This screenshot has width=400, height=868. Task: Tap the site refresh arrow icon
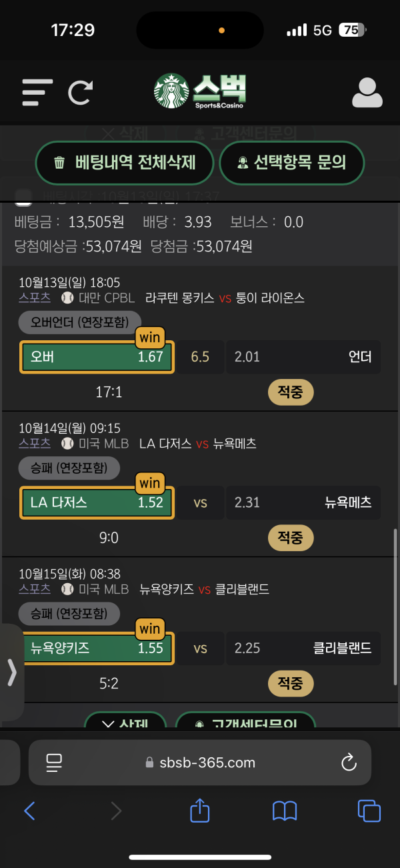80,92
